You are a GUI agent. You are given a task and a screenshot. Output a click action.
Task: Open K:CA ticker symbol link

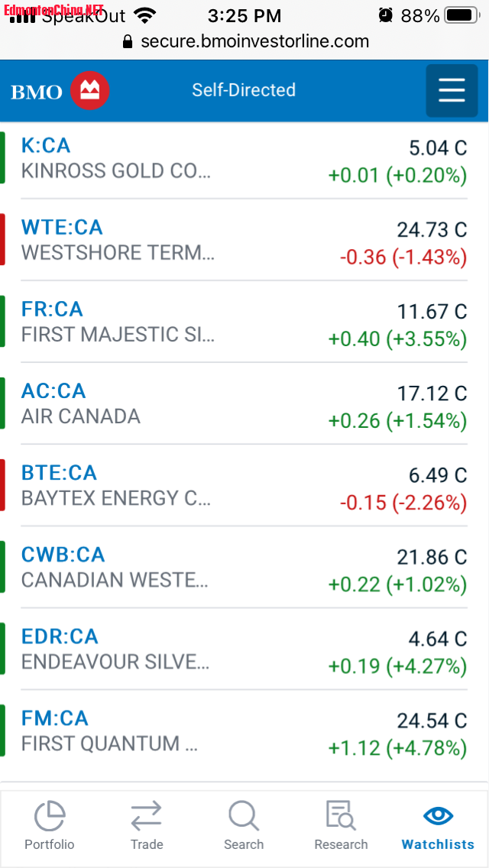[x=46, y=145]
